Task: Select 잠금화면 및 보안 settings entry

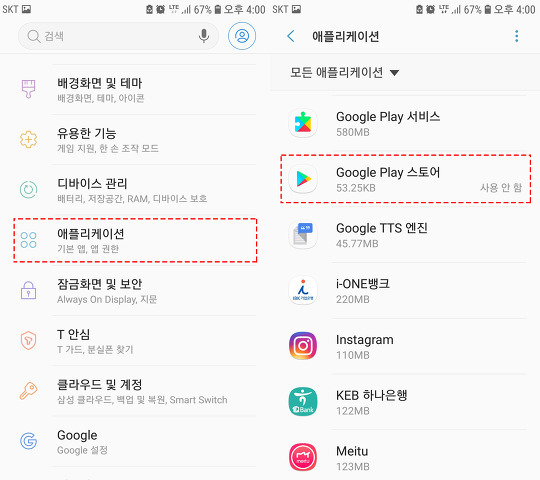Action: click(x=135, y=291)
